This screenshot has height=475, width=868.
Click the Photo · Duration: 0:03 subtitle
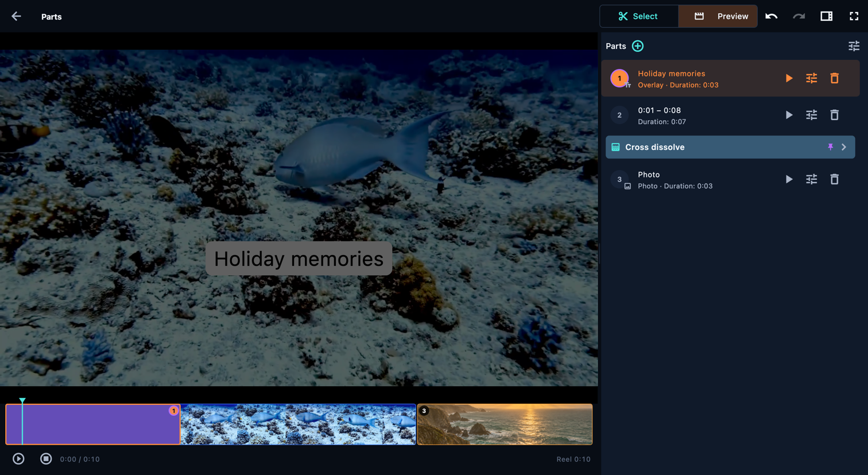[x=675, y=186]
